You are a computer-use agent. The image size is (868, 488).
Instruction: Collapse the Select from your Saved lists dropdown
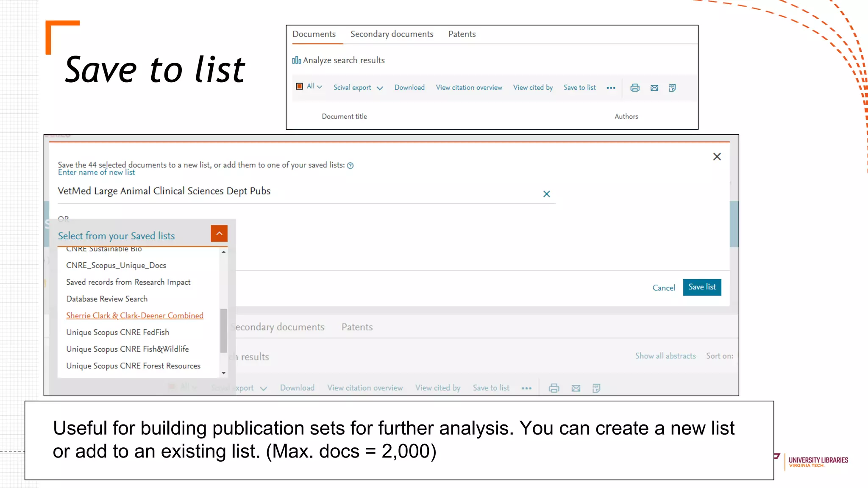pos(219,233)
